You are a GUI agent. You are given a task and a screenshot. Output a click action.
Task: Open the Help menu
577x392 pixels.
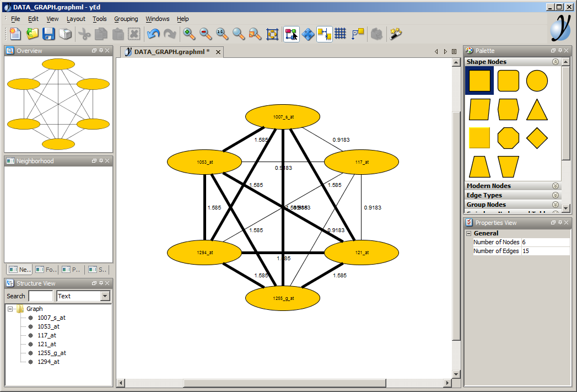point(182,19)
